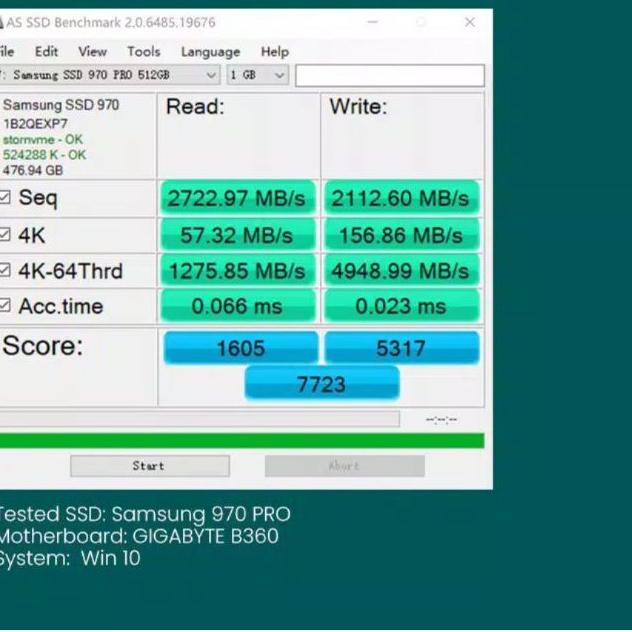Open the Language menu

(x=210, y=52)
